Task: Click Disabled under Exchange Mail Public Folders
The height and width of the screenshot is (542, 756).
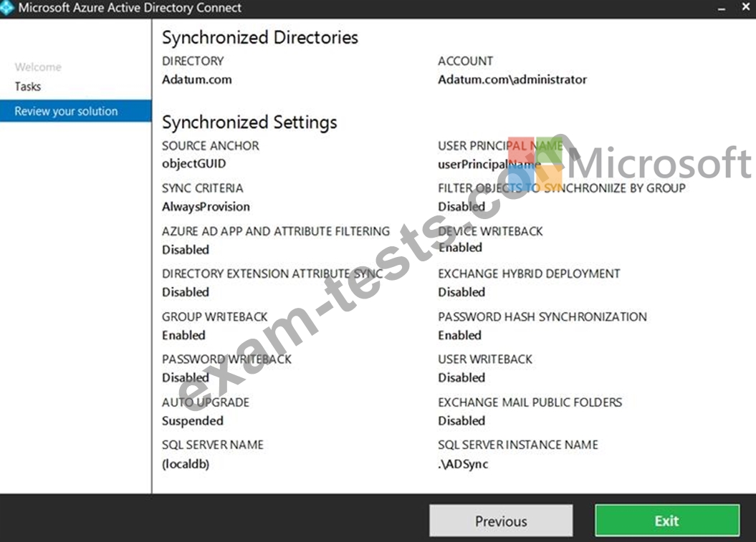Action: [461, 420]
